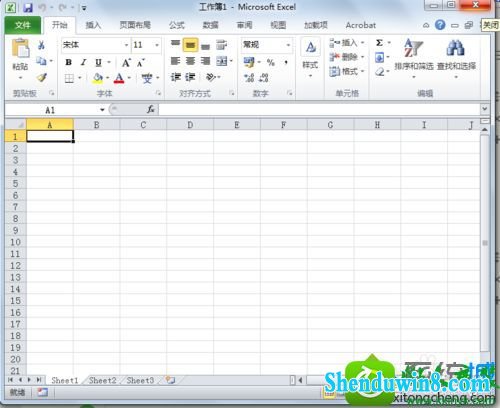Click the Select All corner button
The height and width of the screenshot is (408, 500).
(15, 125)
